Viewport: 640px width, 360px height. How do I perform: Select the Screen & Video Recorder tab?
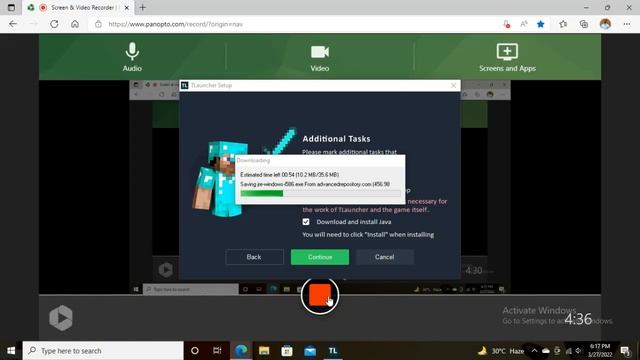pyautogui.click(x=79, y=7)
